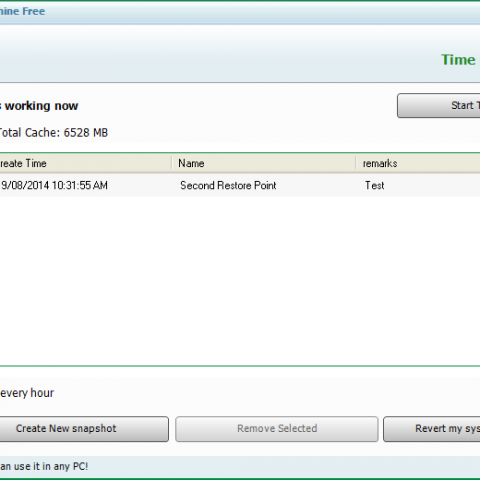Viewport: 480px width, 480px height.
Task: Click divider between Create Time and Name columns
Action: click(x=172, y=163)
